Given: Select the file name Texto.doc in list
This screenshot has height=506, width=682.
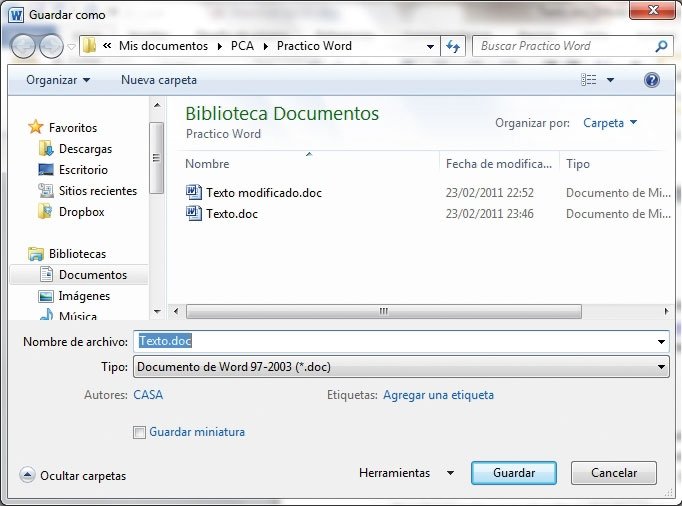Looking at the screenshot, I should [x=232, y=214].
